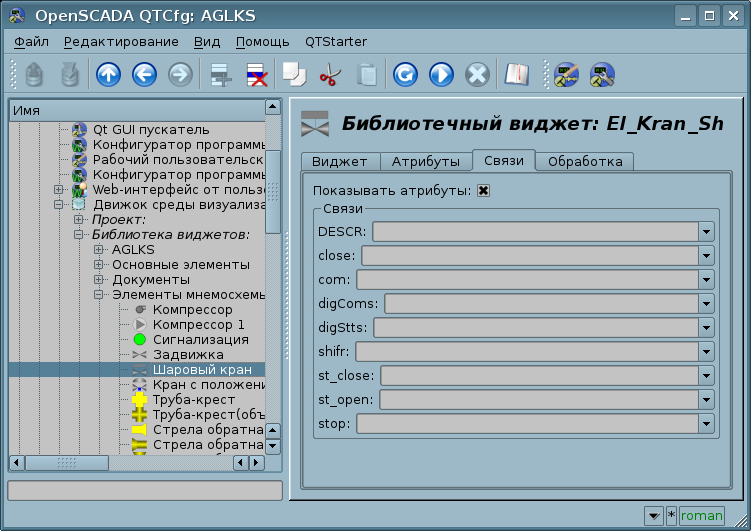Switch to the 'Атрибуты' tab

click(x=425, y=161)
